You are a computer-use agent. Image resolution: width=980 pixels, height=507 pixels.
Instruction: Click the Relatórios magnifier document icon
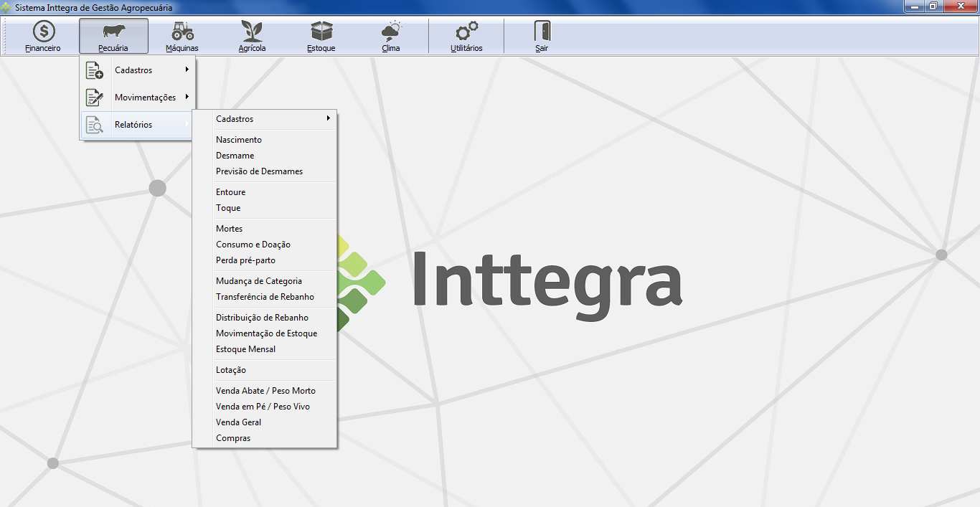(x=95, y=125)
